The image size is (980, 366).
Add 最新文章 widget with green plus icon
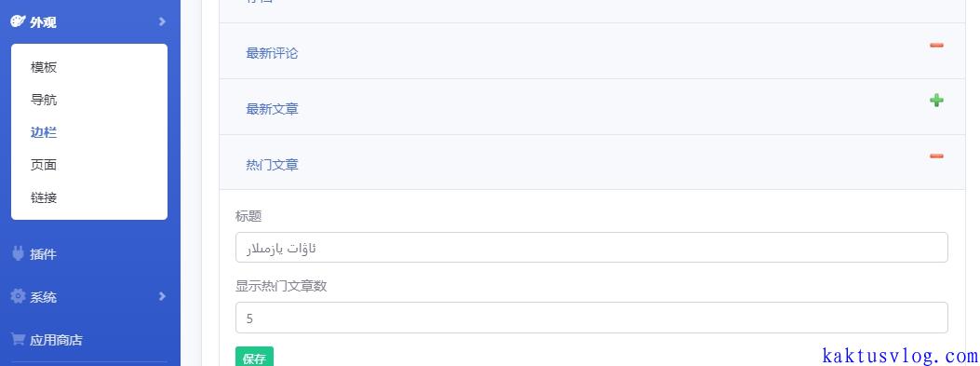click(935, 100)
